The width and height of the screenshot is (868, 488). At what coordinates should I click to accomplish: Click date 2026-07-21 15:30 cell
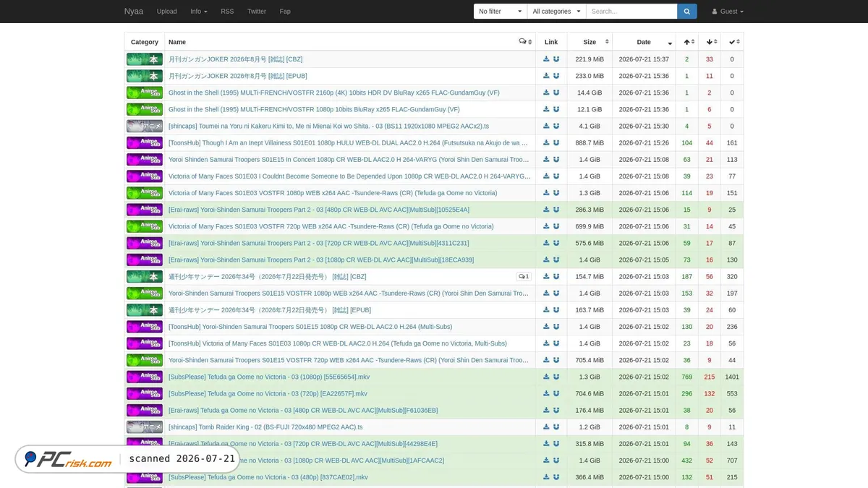[x=644, y=126]
